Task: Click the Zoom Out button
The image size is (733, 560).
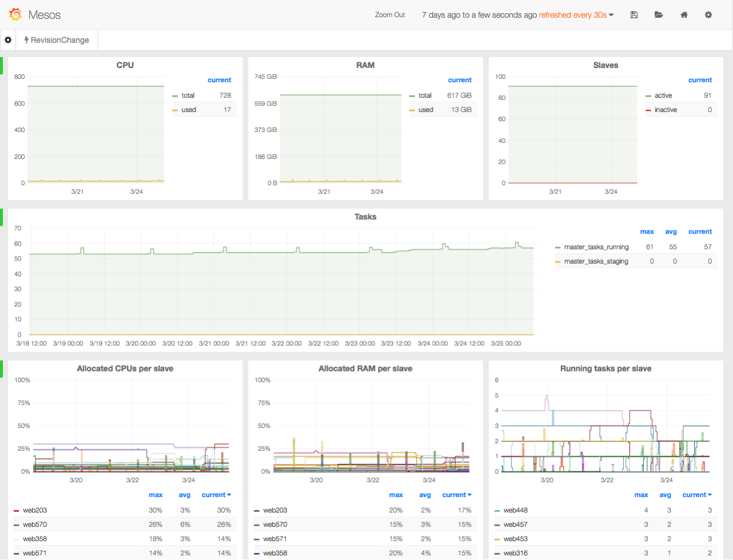Action: (390, 15)
